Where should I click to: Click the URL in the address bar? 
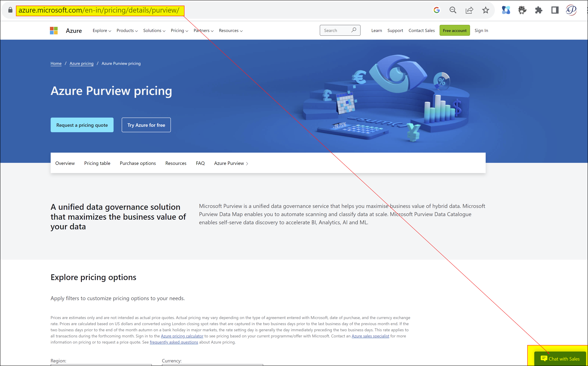(x=99, y=10)
